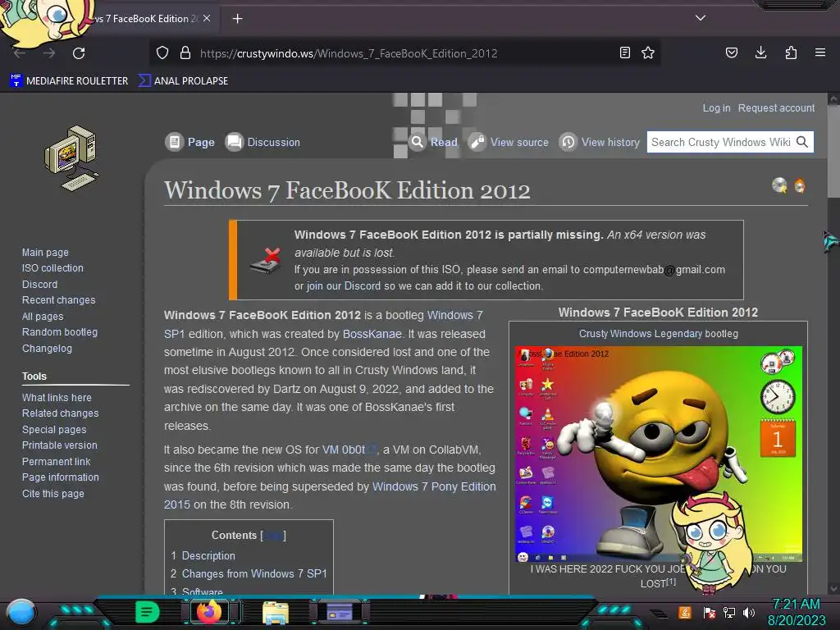Click the Firefox taskbar icon
840x630 pixels.
tap(209, 612)
